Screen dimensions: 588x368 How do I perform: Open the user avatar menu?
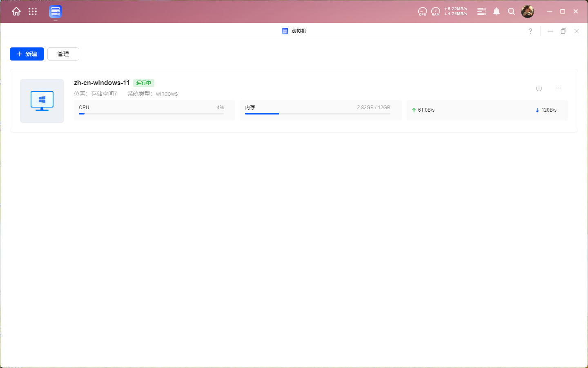click(528, 11)
